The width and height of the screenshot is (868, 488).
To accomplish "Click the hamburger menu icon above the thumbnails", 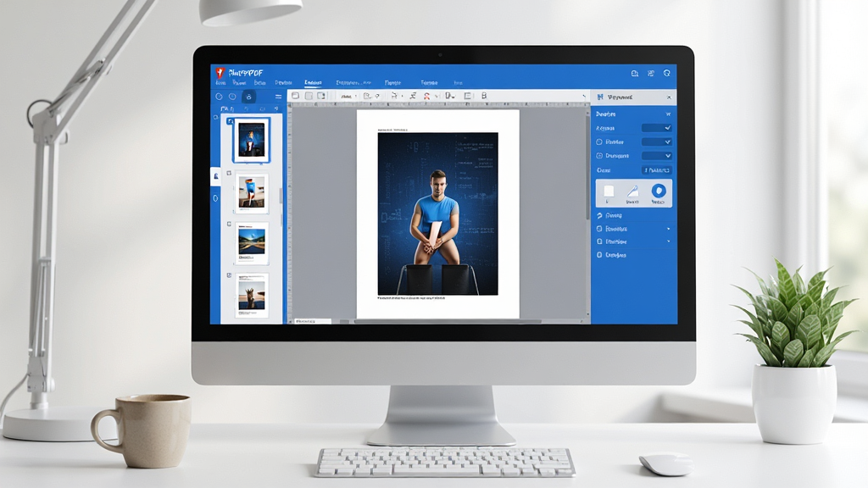I will 278,97.
